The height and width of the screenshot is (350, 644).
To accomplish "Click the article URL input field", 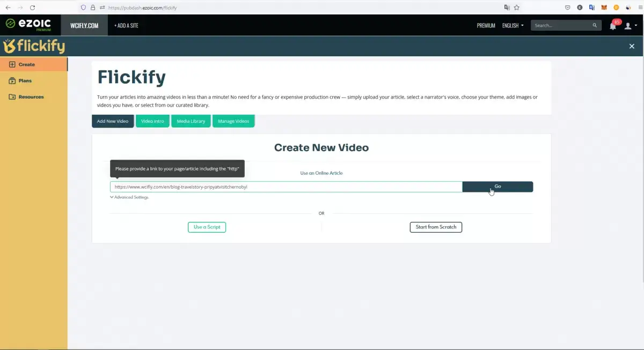I will pos(286,187).
